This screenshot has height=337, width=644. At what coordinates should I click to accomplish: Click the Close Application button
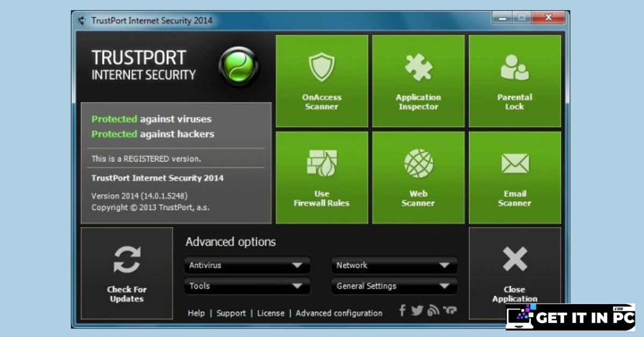click(x=515, y=274)
